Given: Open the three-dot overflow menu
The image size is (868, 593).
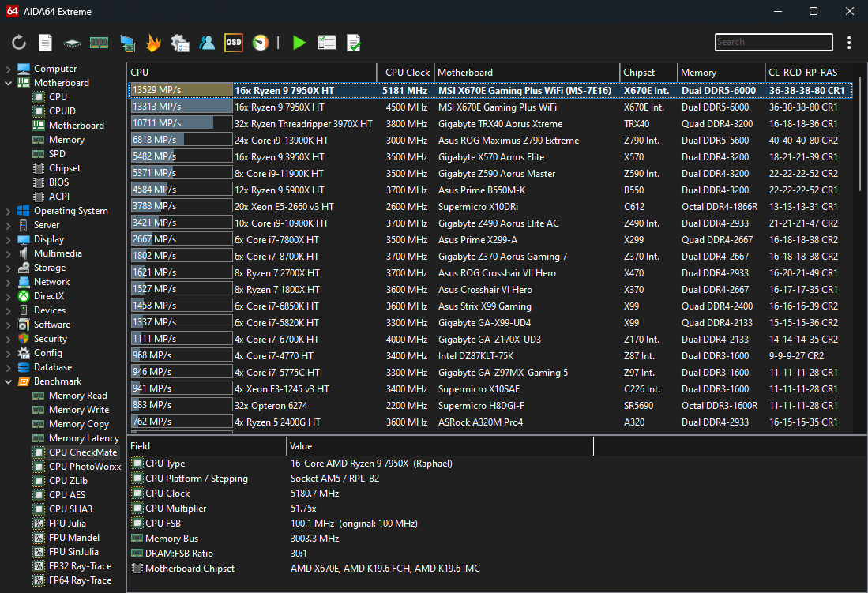Looking at the screenshot, I should pos(849,43).
